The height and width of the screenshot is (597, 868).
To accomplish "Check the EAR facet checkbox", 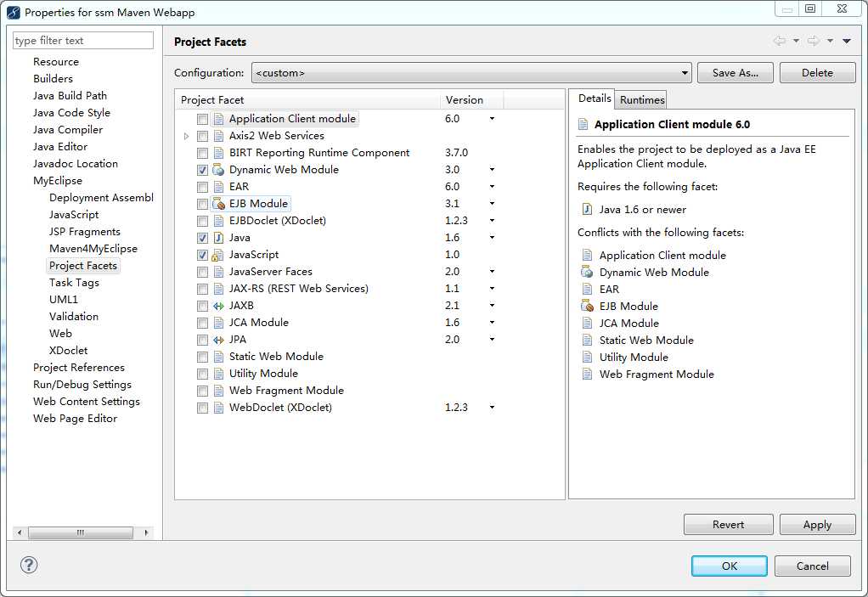I will click(x=203, y=187).
